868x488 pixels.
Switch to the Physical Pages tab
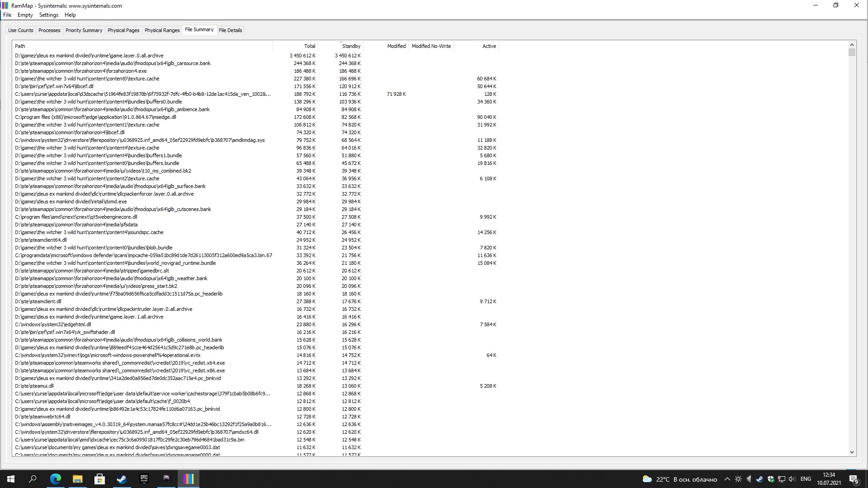pyautogui.click(x=123, y=30)
